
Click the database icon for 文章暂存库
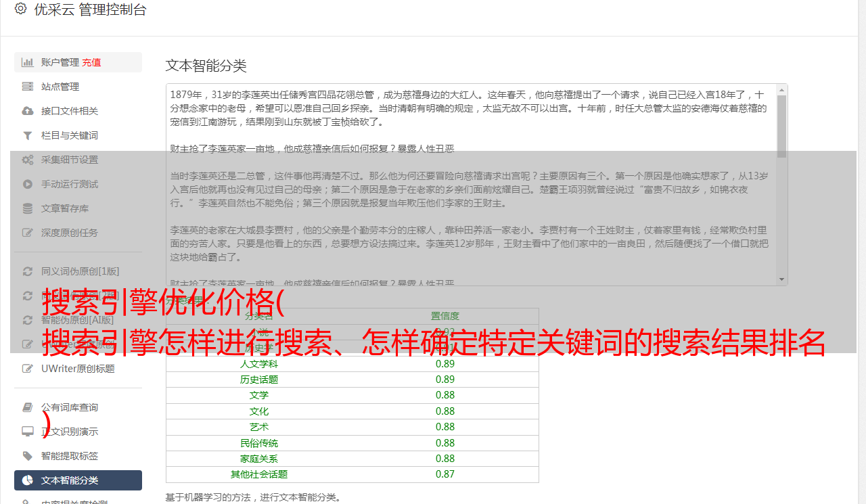tap(28, 208)
